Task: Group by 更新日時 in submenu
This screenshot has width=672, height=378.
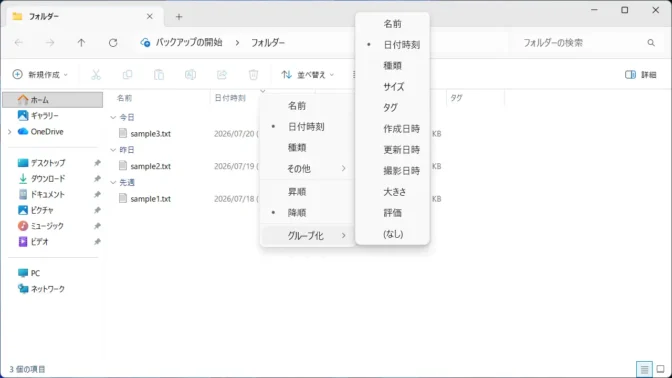Action: click(392, 150)
